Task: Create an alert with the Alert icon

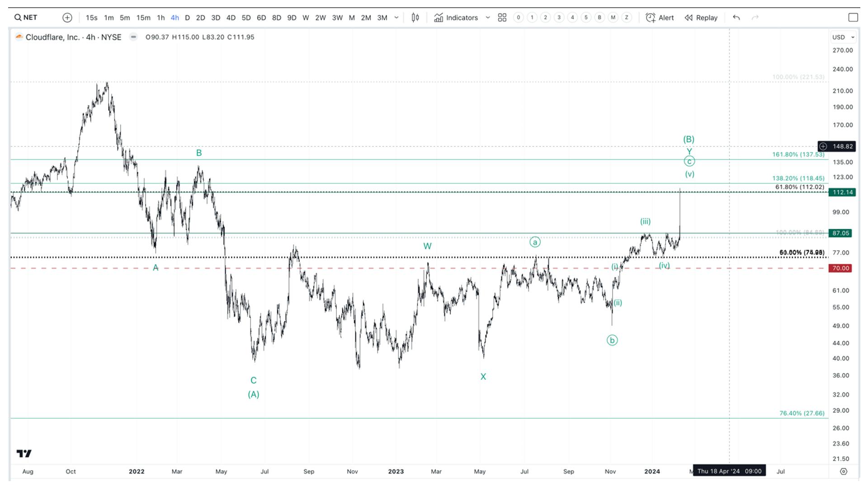Action: click(x=660, y=18)
